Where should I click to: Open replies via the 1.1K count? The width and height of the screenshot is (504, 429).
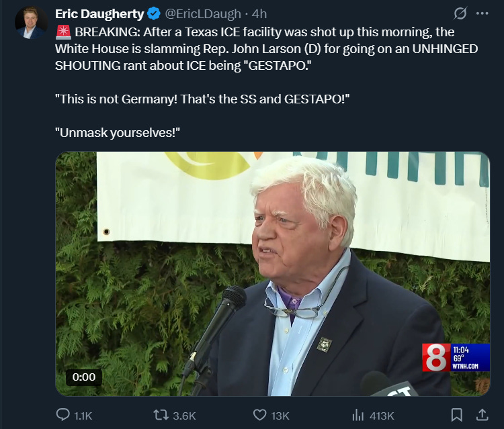[83, 416]
